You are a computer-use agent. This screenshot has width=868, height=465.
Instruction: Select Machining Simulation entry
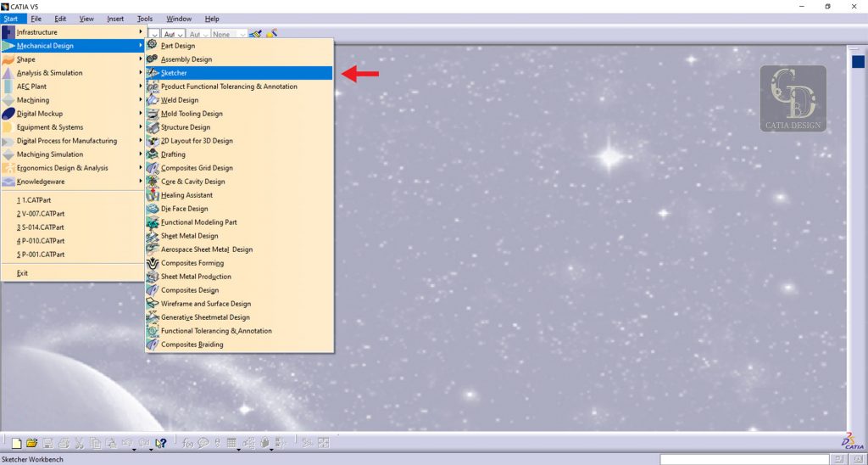coord(73,154)
